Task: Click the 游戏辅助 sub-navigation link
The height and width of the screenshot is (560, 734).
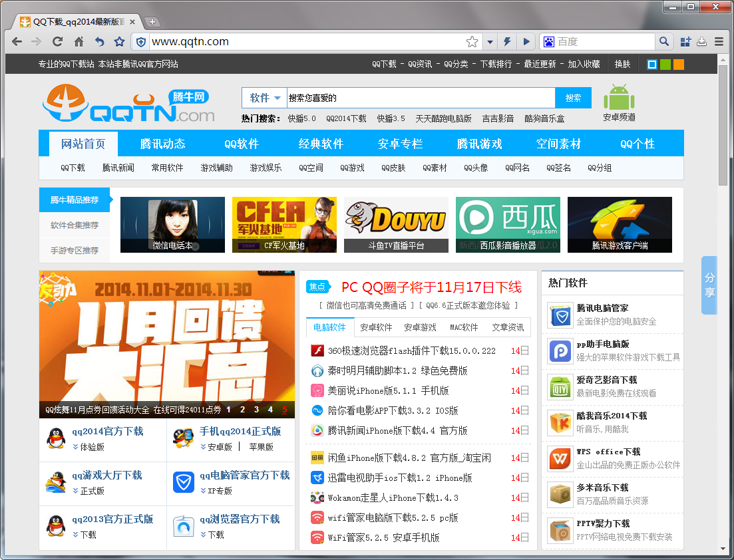Action: [216, 168]
